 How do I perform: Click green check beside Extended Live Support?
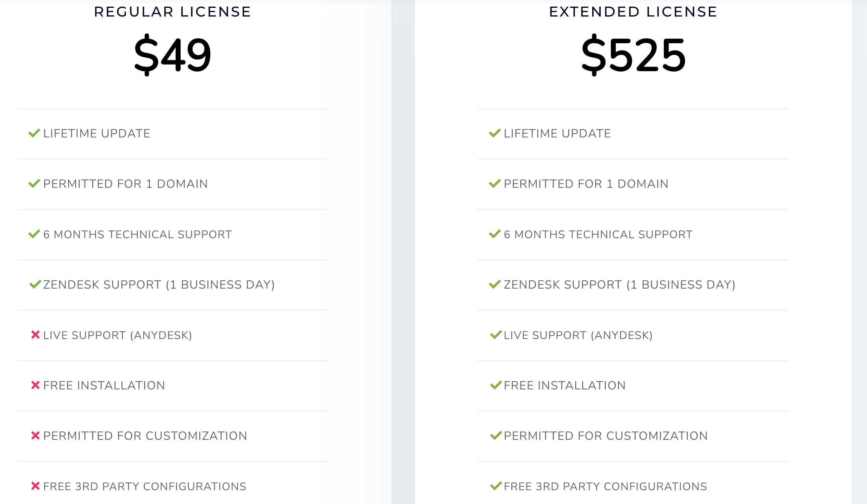[496, 335]
